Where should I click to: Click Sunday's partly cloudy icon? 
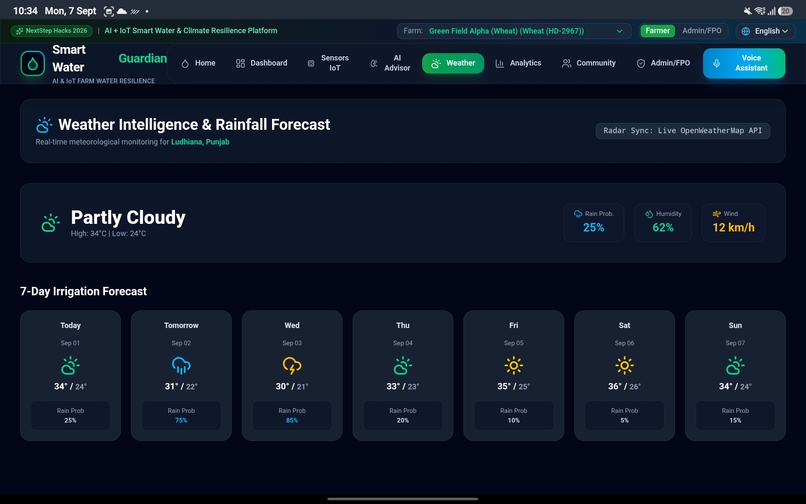click(735, 366)
